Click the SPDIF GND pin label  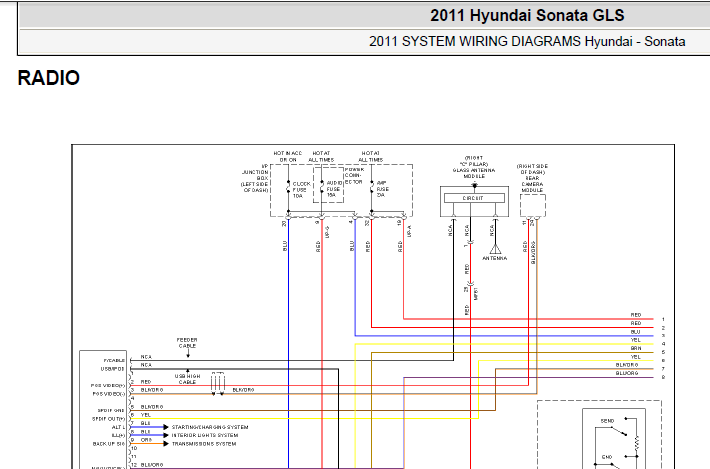[x=111, y=411]
